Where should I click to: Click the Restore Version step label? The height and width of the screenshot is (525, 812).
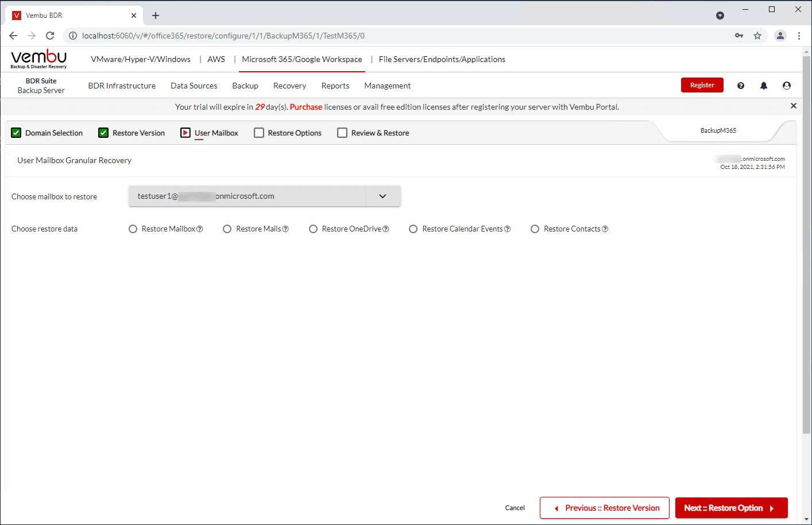[138, 133]
